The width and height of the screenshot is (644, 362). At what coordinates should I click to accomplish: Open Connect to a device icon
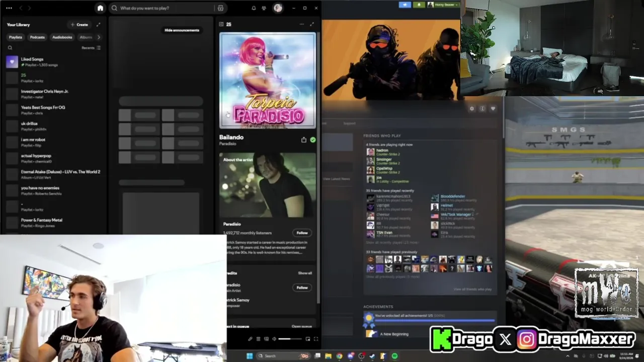pos(267,339)
